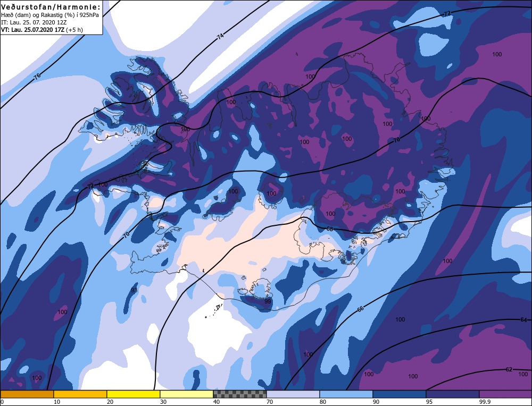Click the purple above-99.9 legend swatch
The height and width of the screenshot is (406, 532).
tap(505, 394)
